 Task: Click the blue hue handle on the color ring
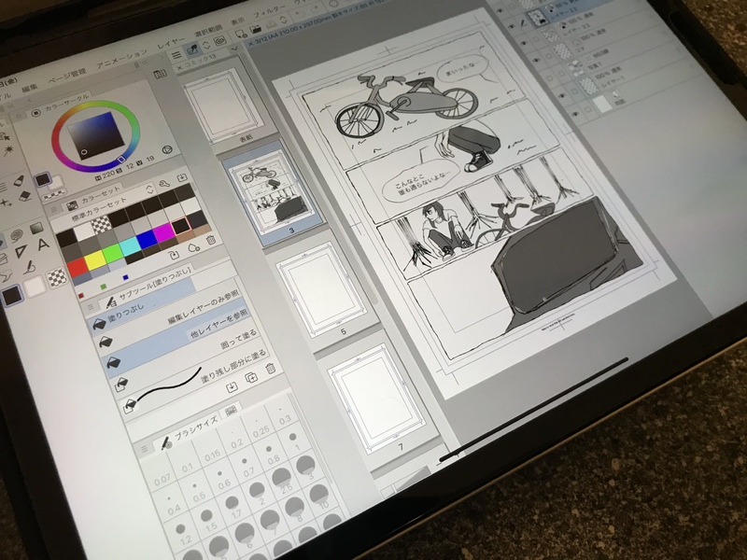click(x=121, y=160)
